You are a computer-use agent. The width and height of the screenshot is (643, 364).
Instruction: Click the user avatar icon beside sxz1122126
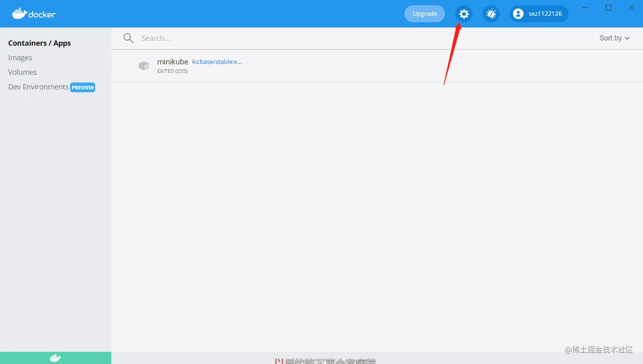click(518, 14)
